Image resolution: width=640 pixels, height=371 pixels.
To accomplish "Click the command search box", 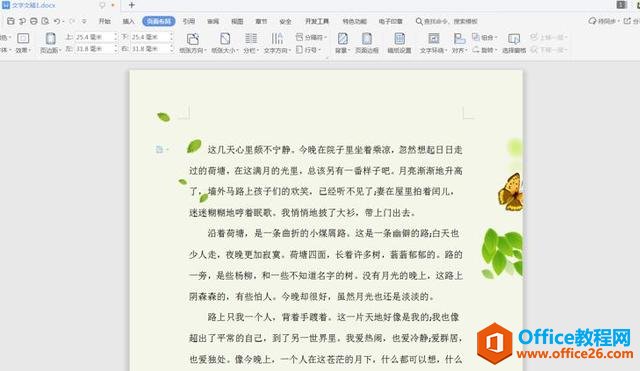I will pyautogui.click(x=447, y=21).
